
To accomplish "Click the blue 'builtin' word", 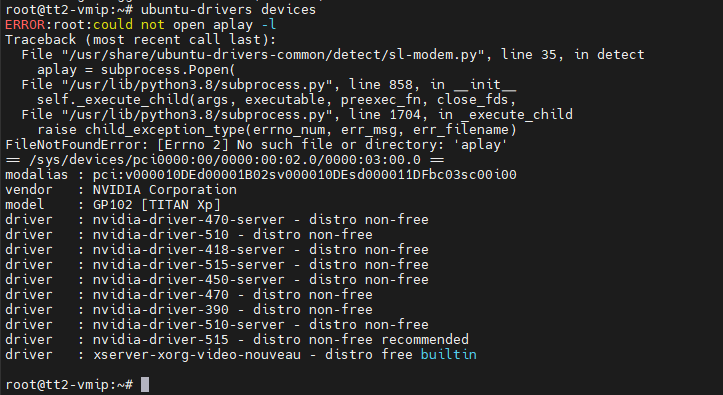I will [x=449, y=354].
